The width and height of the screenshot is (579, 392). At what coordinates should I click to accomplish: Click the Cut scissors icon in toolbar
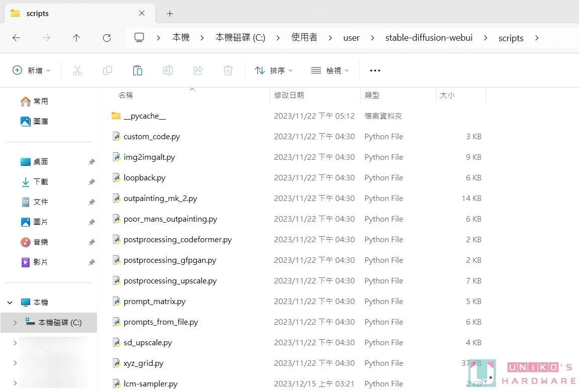[77, 70]
